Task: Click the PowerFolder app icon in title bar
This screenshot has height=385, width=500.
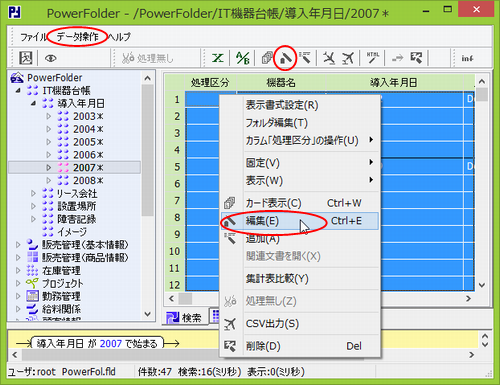Action: point(15,13)
